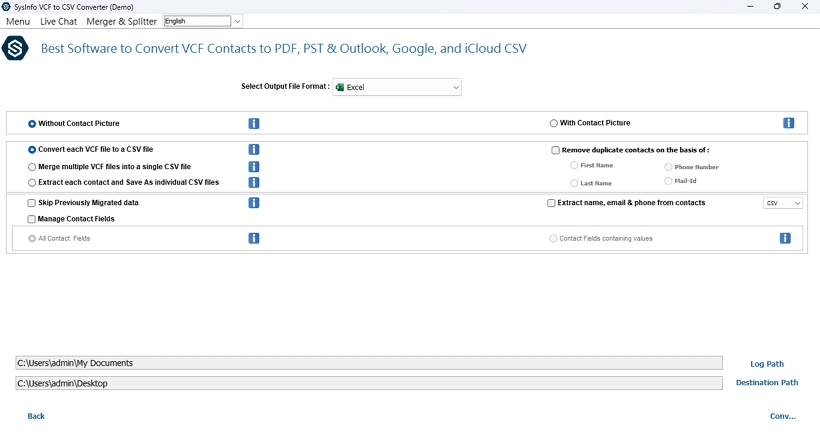
Task: Click the Conv... button
Action: coord(782,416)
